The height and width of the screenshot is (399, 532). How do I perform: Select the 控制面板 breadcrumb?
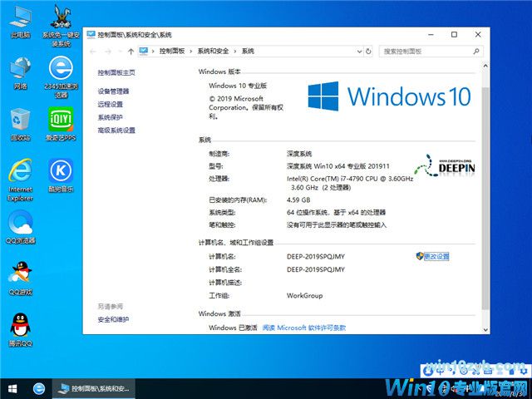pyautogui.click(x=172, y=51)
